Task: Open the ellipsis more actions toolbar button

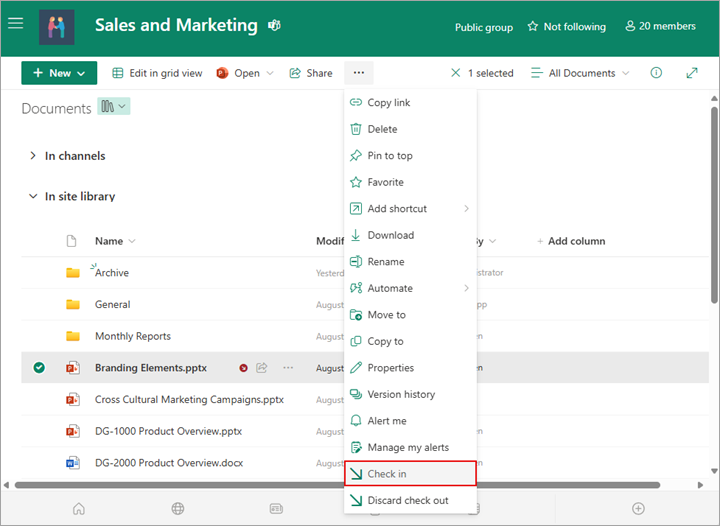Action: pyautogui.click(x=359, y=73)
